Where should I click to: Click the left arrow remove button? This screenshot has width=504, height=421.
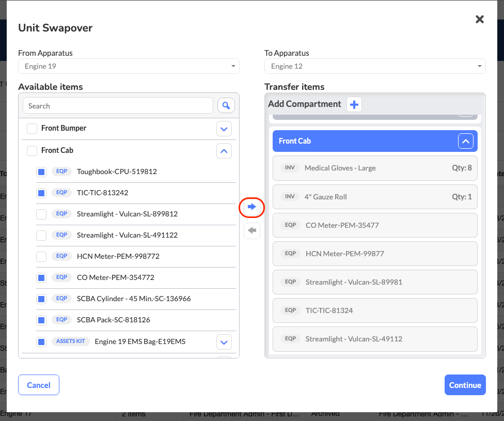click(x=251, y=230)
